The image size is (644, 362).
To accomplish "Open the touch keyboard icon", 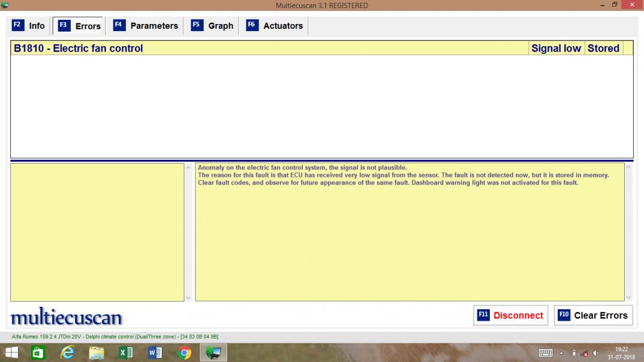I will point(546,353).
